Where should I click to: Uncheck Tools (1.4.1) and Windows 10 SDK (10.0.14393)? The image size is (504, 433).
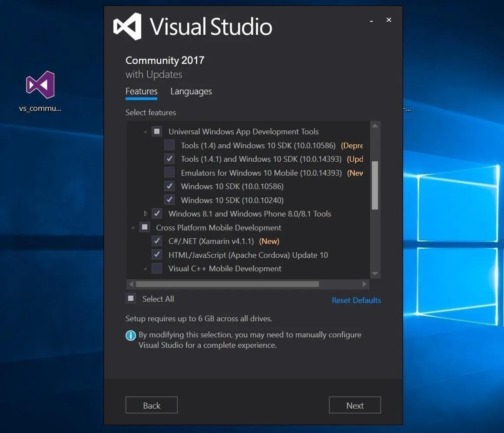169,159
